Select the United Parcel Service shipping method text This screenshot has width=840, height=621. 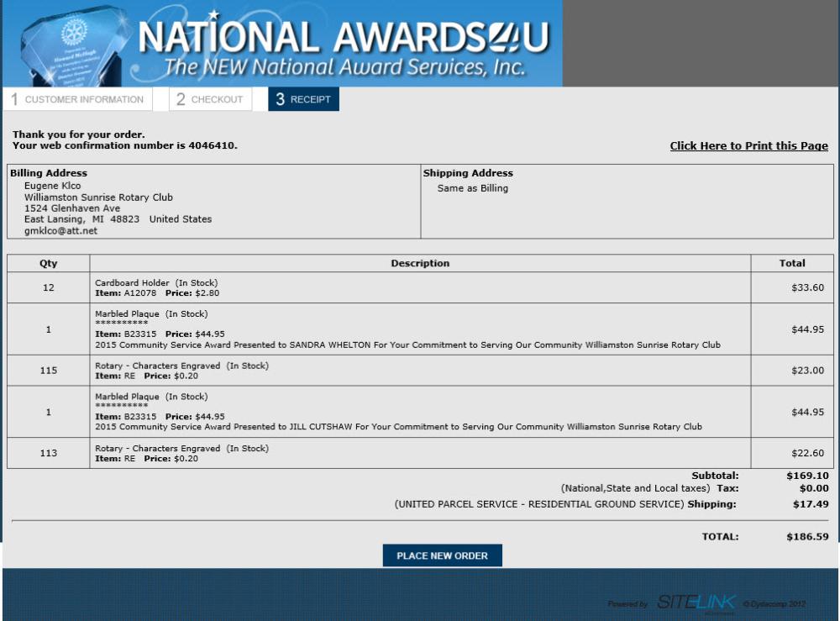539,503
